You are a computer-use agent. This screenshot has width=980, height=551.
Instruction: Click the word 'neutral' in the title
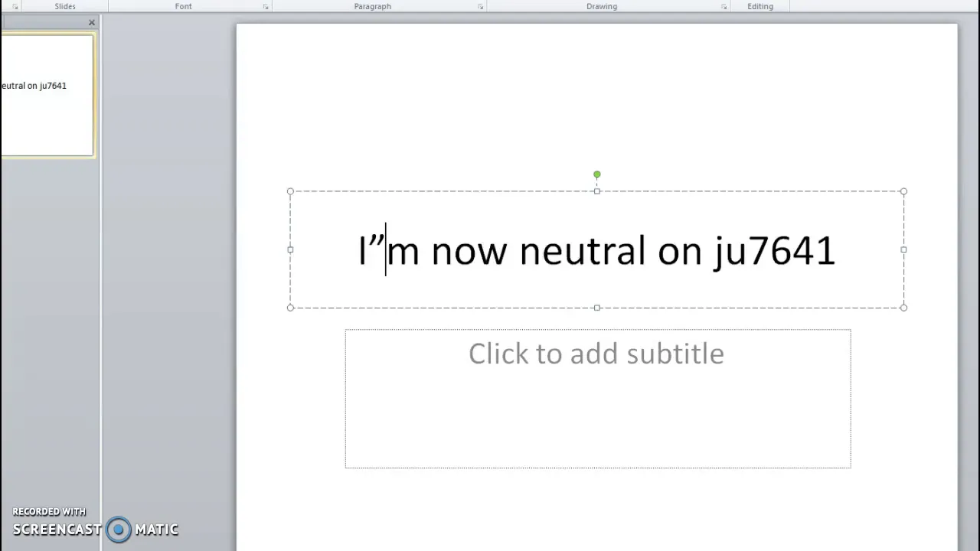(583, 251)
